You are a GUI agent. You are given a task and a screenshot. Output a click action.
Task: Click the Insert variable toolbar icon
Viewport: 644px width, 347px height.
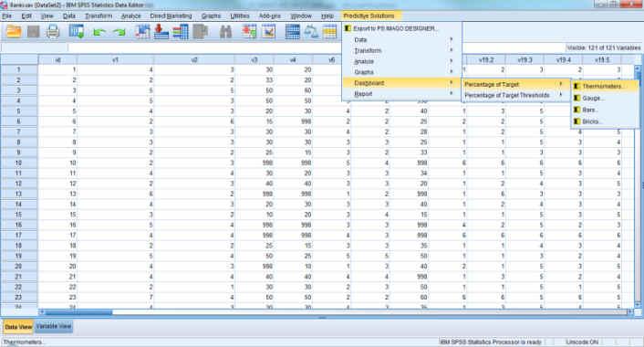pos(268,32)
